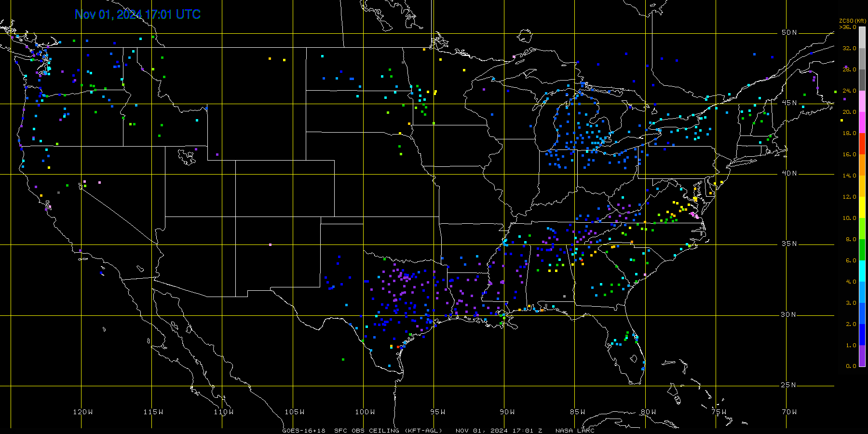Click the 'GOES-16+18' footer text

coord(304,431)
